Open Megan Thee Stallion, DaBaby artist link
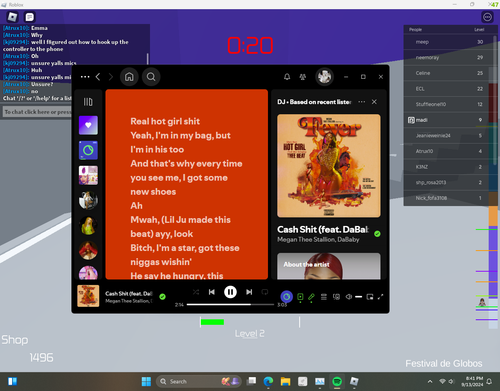500x391 pixels. click(318, 239)
